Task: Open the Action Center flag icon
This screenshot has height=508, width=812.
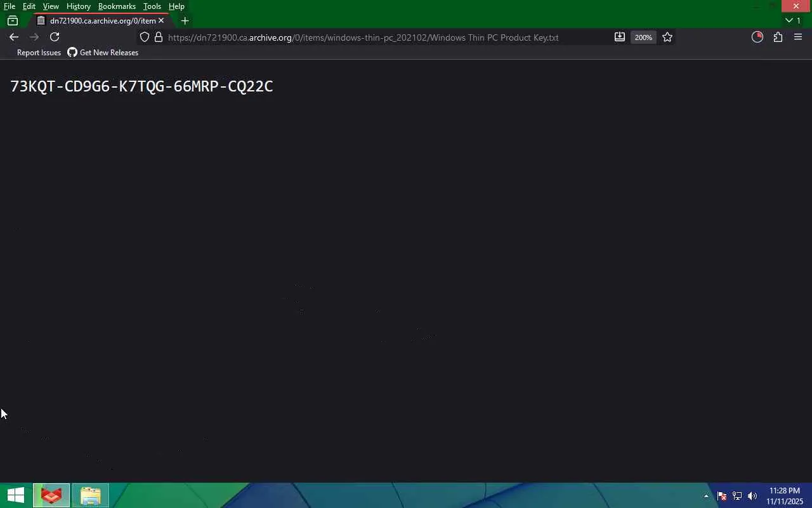Action: click(x=722, y=496)
